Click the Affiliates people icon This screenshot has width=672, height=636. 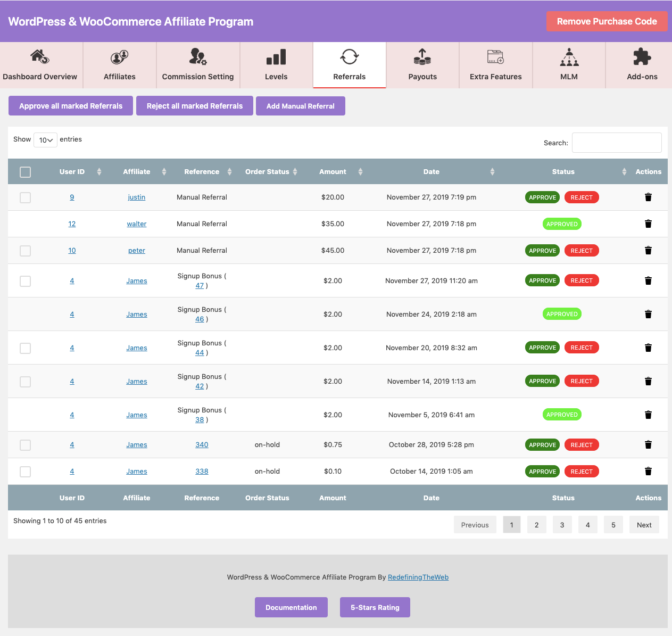point(120,56)
